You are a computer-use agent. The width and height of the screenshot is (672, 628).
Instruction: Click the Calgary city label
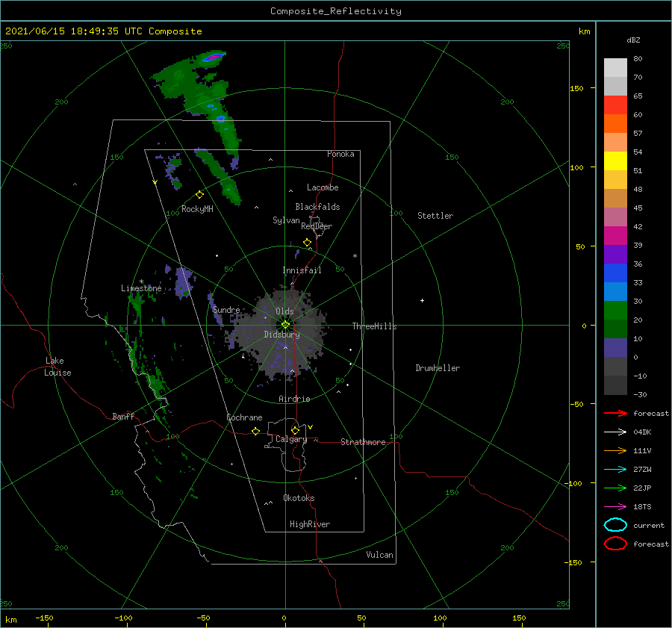[x=291, y=439]
